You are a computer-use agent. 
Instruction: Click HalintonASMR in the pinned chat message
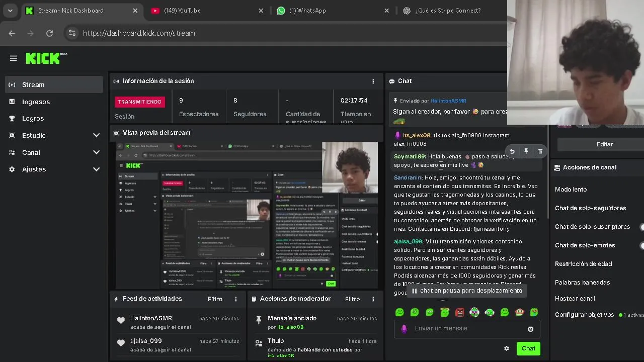[448, 101]
